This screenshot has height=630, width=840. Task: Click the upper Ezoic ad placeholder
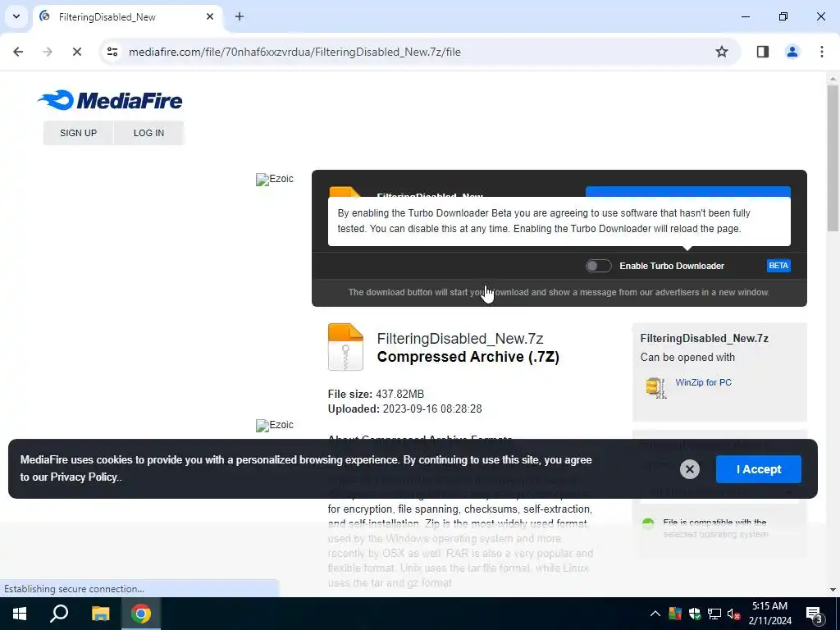click(274, 179)
